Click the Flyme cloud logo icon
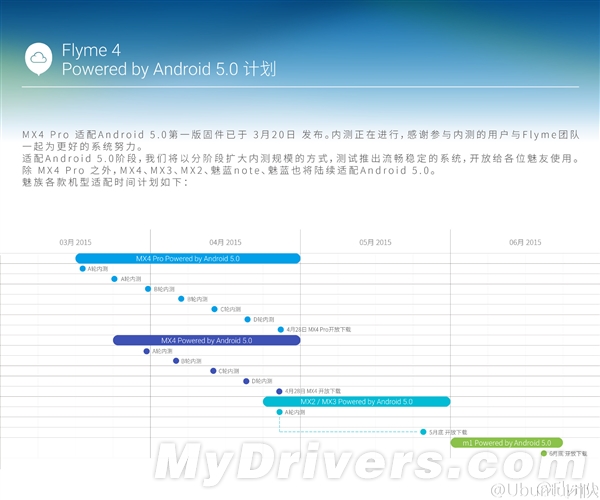 click(x=38, y=57)
